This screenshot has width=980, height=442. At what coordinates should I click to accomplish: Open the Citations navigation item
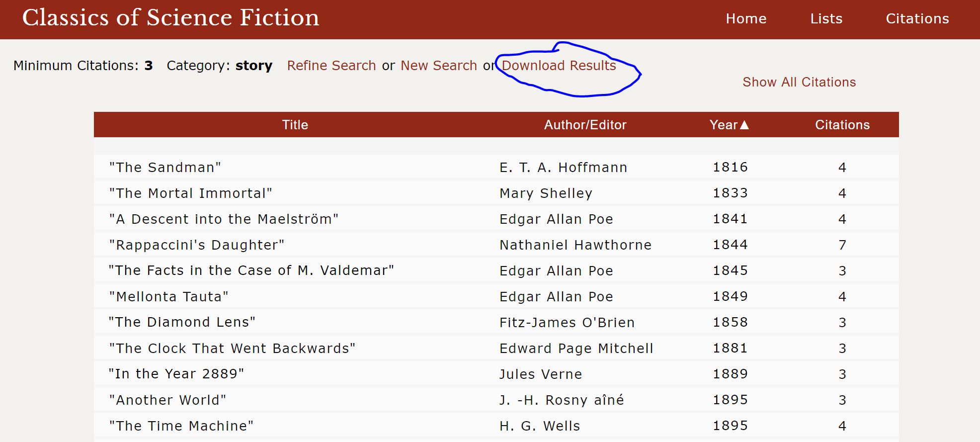click(917, 19)
